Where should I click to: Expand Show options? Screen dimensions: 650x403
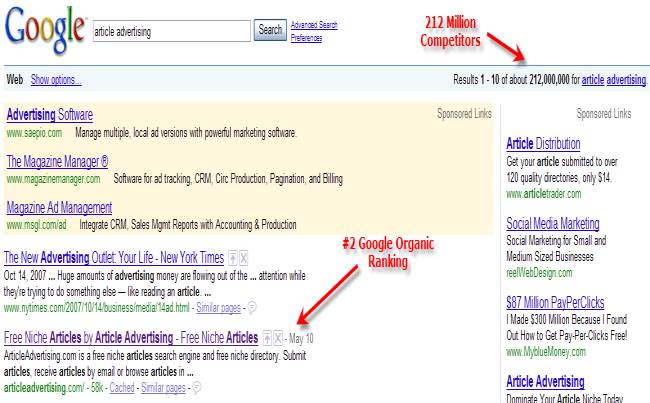(x=56, y=80)
